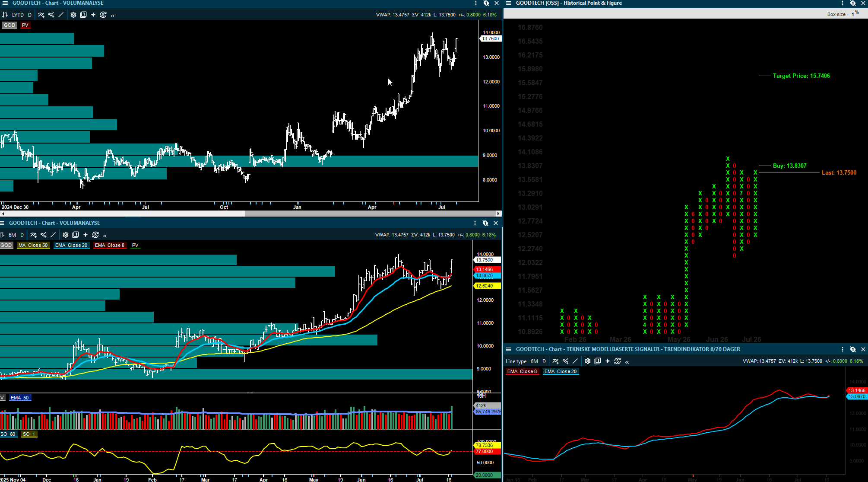The image size is (868, 482).
Task: Toggle EMA Close 8 label in TRENDINDIKATOR chart
Action: (522, 371)
